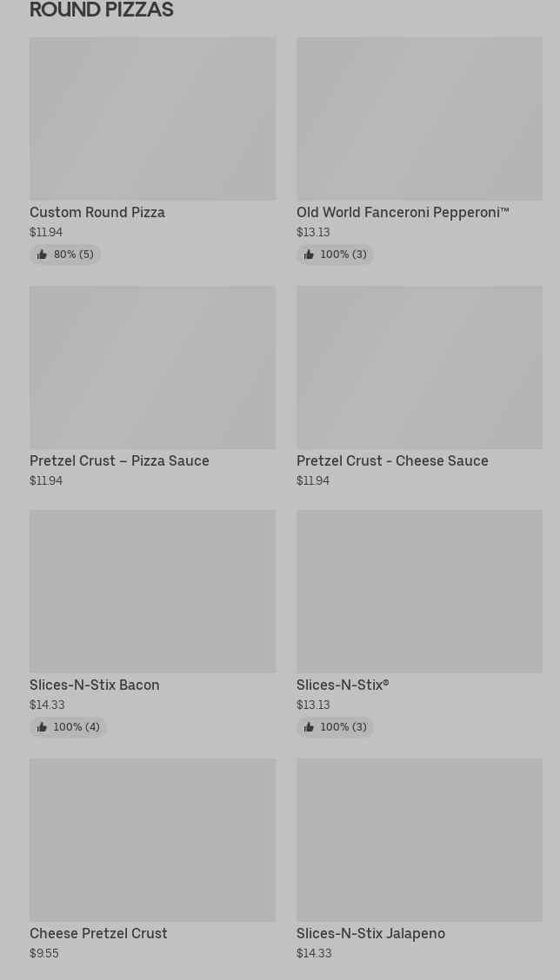The image size is (560, 980).
Task: Click Slices-N-Stix Bacon title
Action: pos(95,685)
